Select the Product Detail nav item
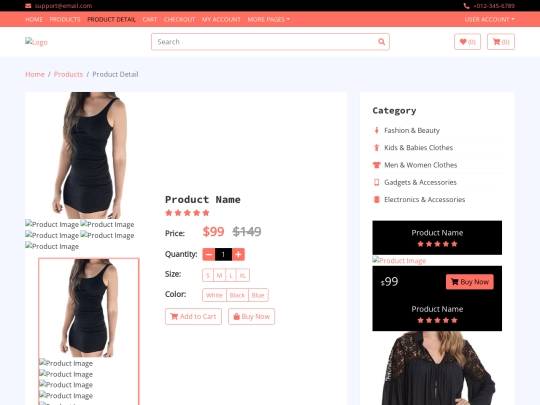 [111, 19]
